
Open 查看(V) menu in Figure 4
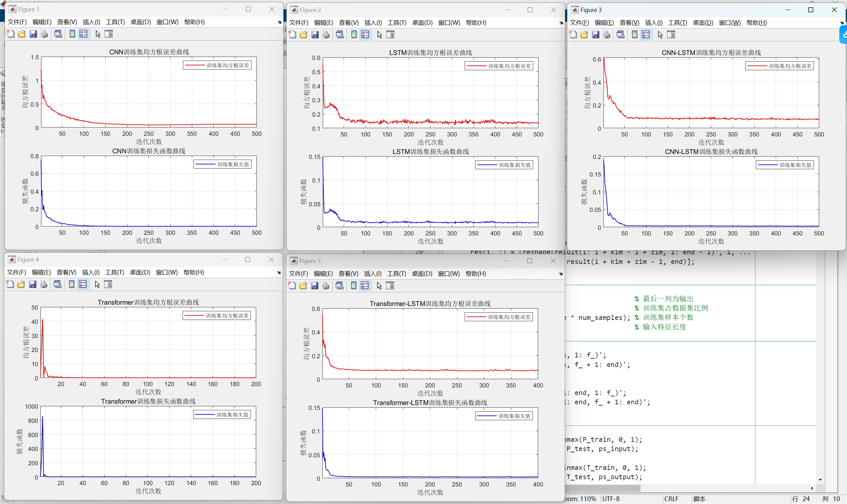coord(67,273)
